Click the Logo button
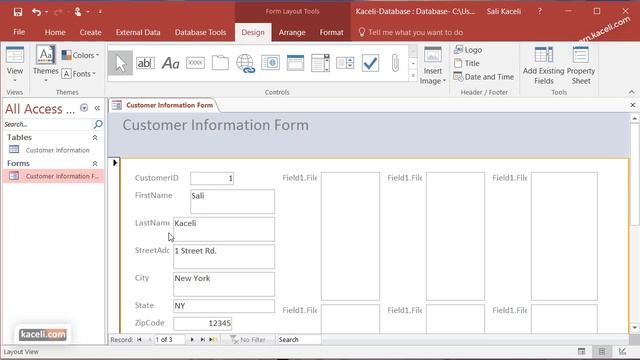The width and height of the screenshot is (640, 360). pyautogui.click(x=468, y=50)
